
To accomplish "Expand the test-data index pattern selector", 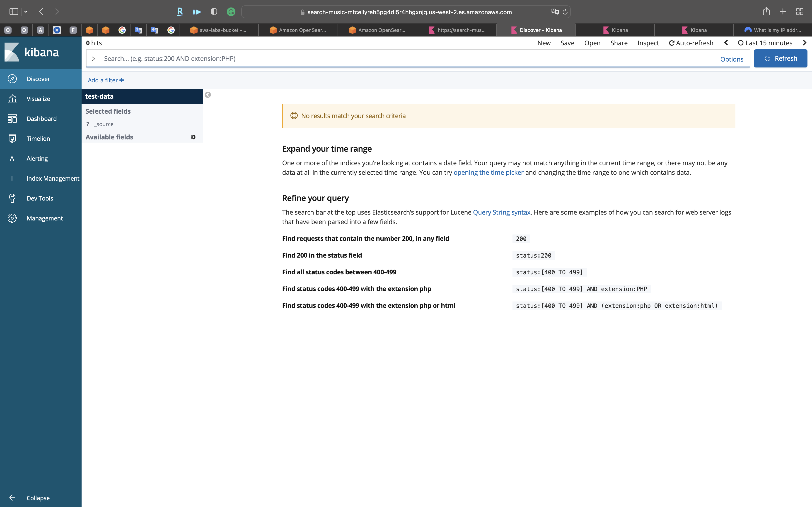I will point(142,96).
